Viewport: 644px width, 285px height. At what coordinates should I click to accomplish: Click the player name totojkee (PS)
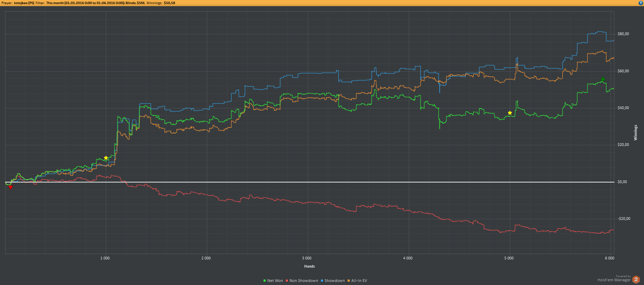pos(24,3)
